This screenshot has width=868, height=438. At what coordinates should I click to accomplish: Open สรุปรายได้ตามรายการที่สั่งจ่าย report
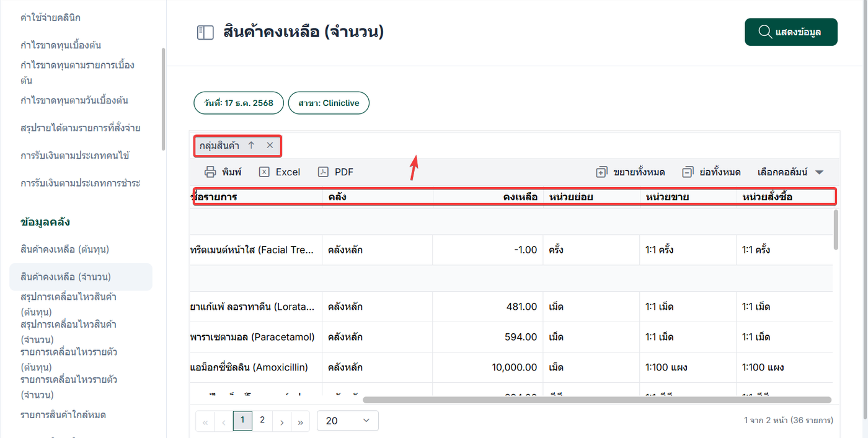(x=81, y=128)
